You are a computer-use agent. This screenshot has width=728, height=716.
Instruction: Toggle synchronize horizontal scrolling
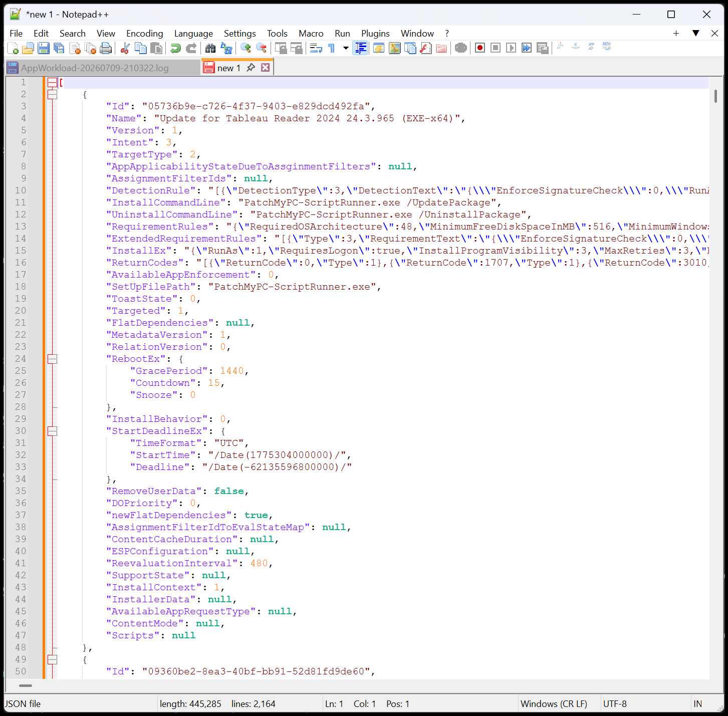296,48
